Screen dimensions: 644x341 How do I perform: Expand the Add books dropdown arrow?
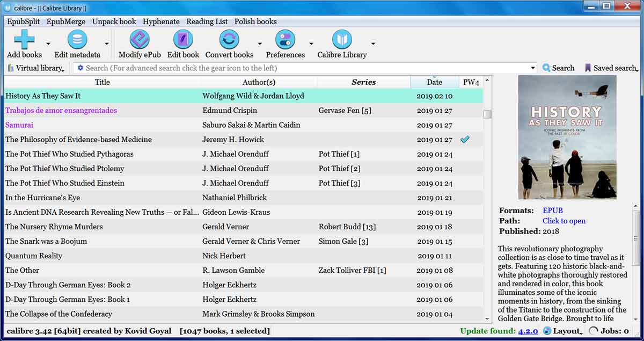(x=48, y=43)
